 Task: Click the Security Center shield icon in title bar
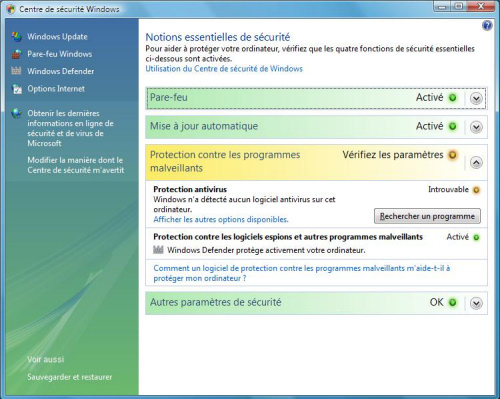[11, 9]
